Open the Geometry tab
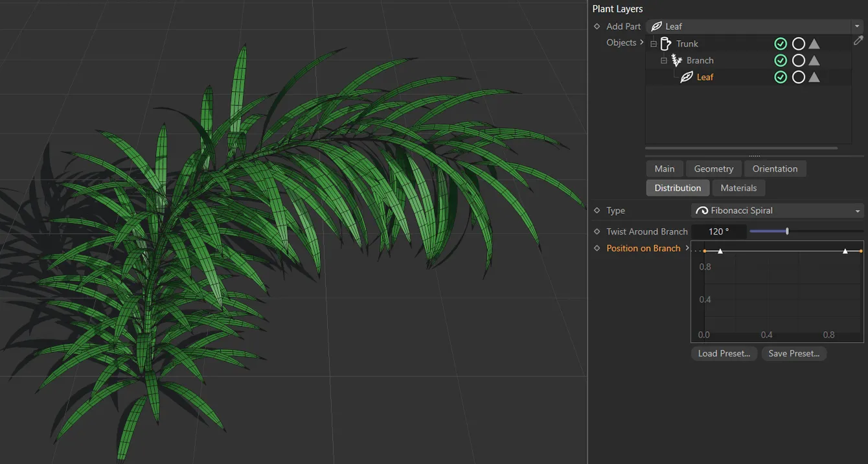868x464 pixels. tap(713, 168)
